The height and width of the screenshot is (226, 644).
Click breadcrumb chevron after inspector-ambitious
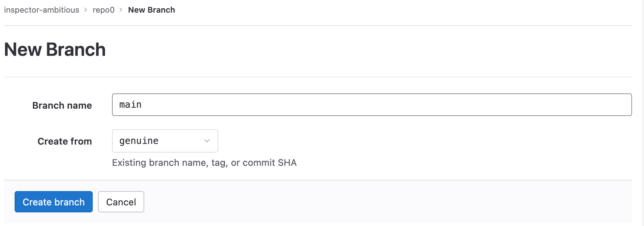pos(86,10)
